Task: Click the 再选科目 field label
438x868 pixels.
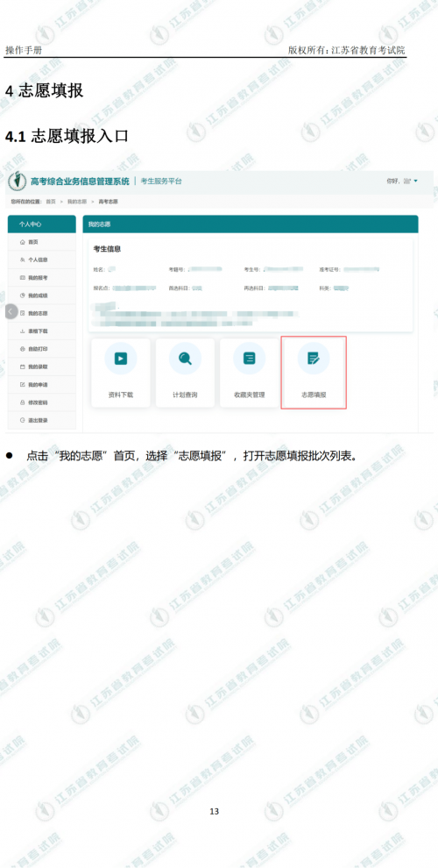Action: [x=256, y=288]
